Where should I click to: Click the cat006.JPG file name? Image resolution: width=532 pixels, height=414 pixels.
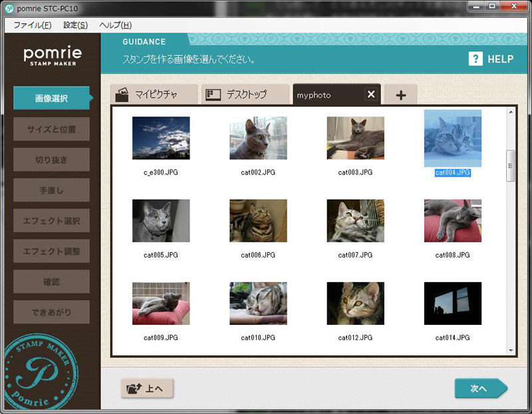258,255
